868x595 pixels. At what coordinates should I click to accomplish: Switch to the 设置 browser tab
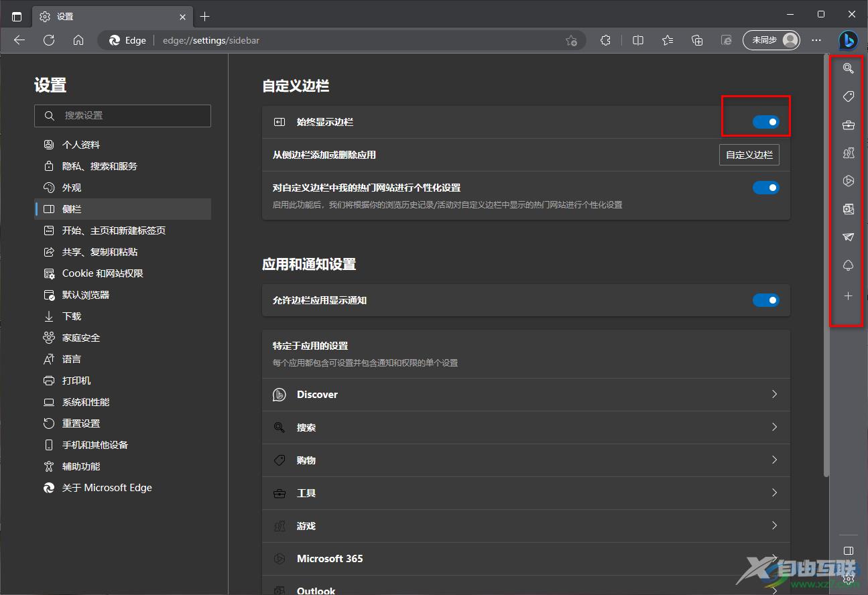pos(113,16)
